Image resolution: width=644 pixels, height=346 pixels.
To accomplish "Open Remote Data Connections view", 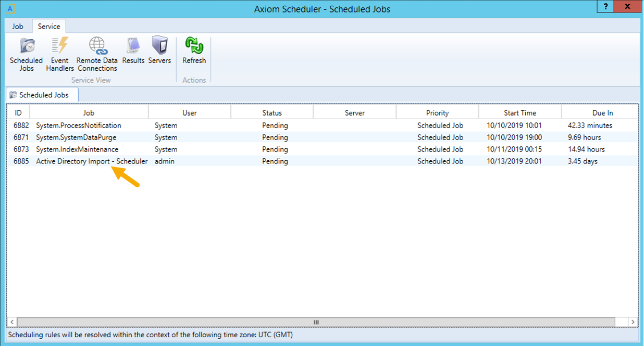I will point(97,54).
